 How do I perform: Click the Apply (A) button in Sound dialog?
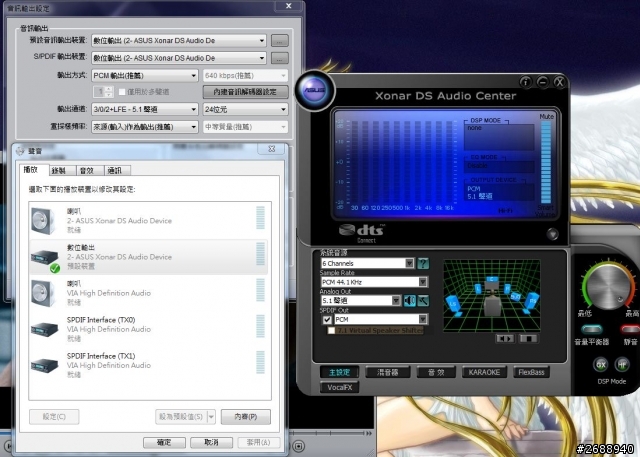(259, 442)
